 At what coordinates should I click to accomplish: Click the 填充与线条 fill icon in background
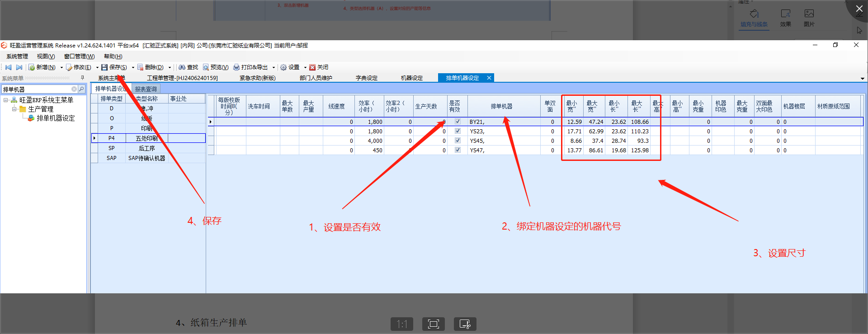[754, 14]
